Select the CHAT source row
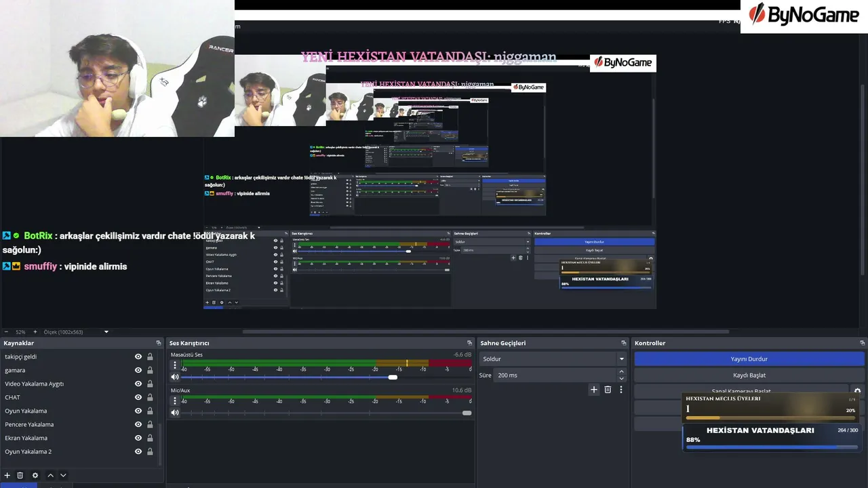Viewport: 868px width, 488px height. click(x=80, y=397)
